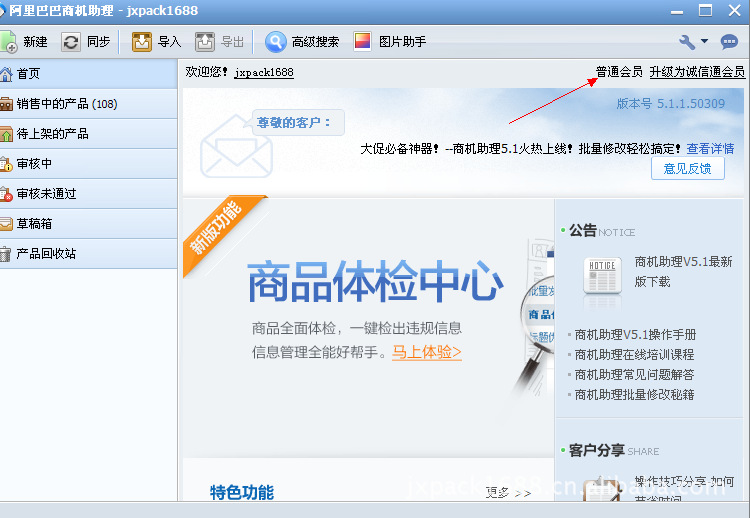Click the 查看详情 link

pos(710,149)
